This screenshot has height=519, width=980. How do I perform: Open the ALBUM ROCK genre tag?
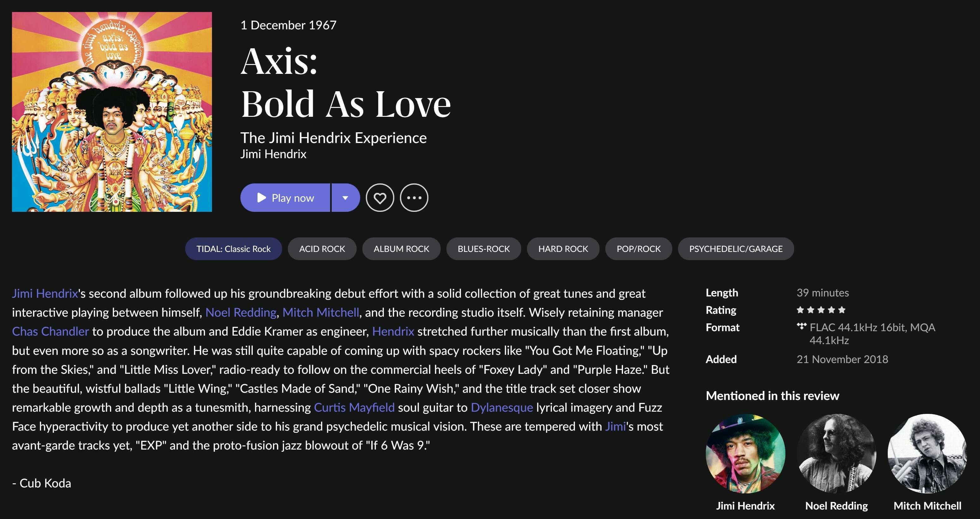pos(401,249)
